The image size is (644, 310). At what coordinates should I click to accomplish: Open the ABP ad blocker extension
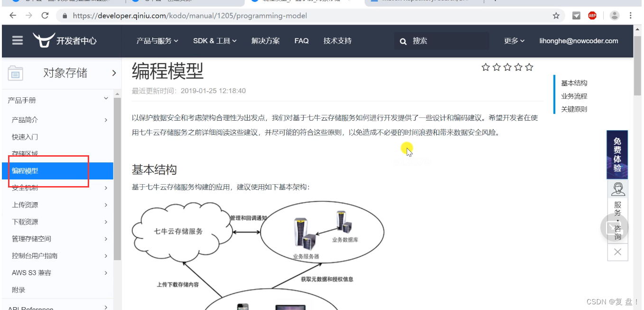point(592,16)
